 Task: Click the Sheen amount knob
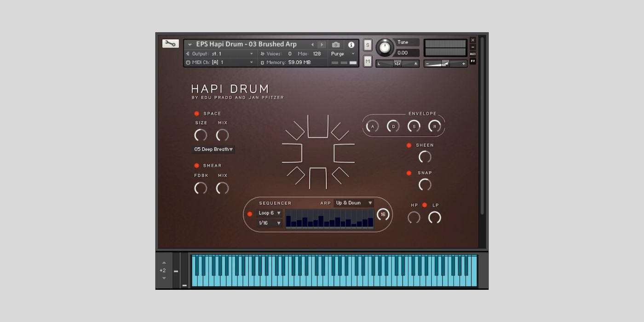click(424, 157)
